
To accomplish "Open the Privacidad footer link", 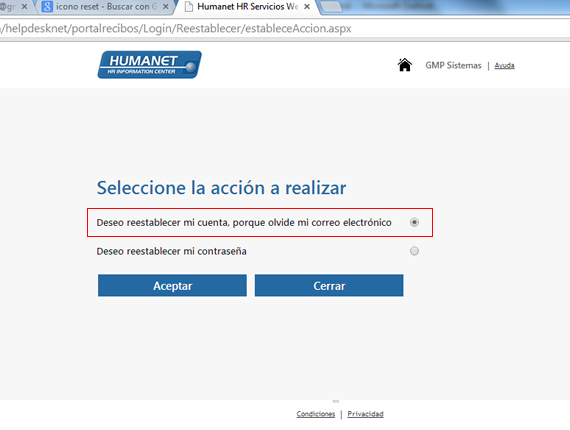I will (365, 414).
